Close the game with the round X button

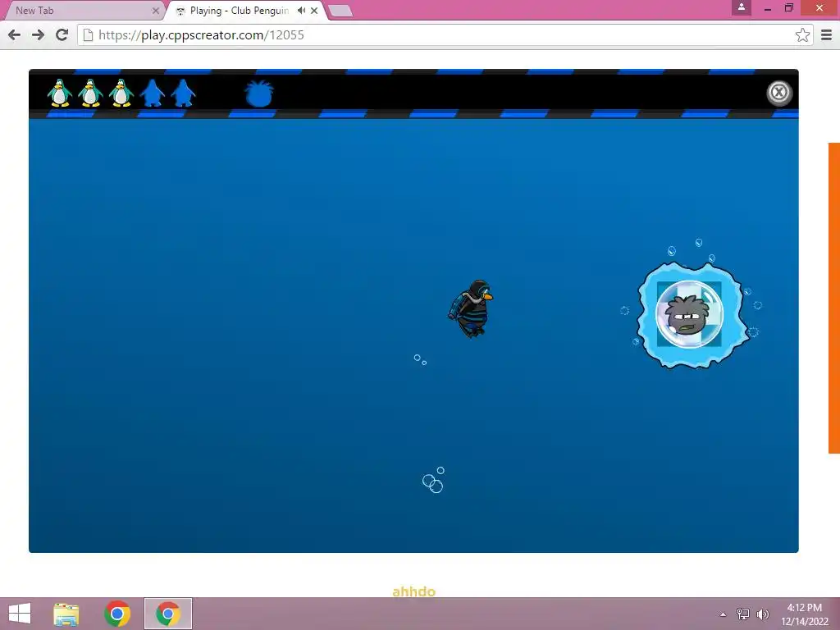(779, 93)
